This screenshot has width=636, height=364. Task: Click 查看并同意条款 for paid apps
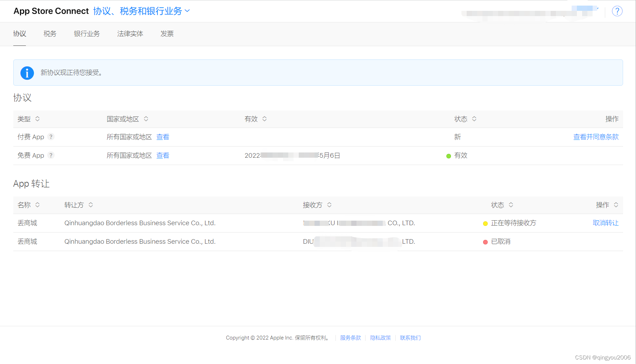click(x=596, y=137)
